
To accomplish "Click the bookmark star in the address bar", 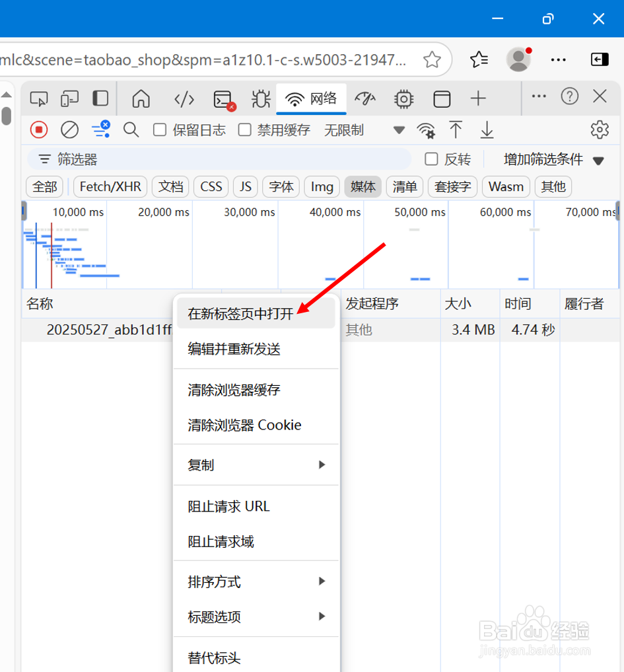I will 431,59.
